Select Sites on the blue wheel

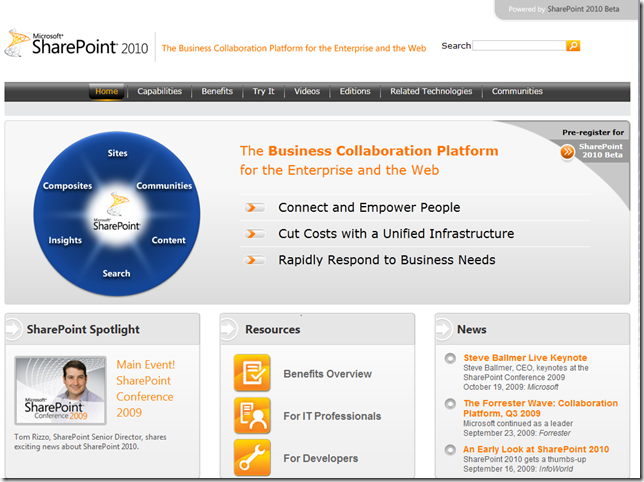pos(117,153)
